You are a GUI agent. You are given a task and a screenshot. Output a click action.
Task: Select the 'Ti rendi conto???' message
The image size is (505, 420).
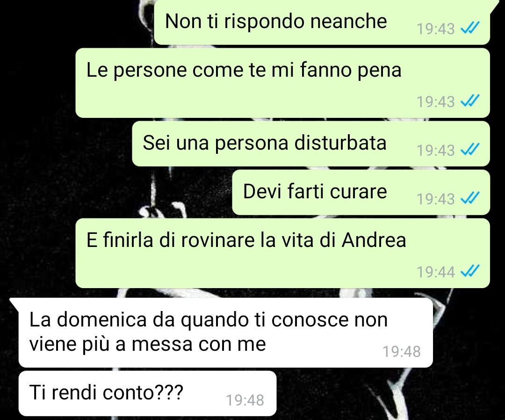click(147, 393)
